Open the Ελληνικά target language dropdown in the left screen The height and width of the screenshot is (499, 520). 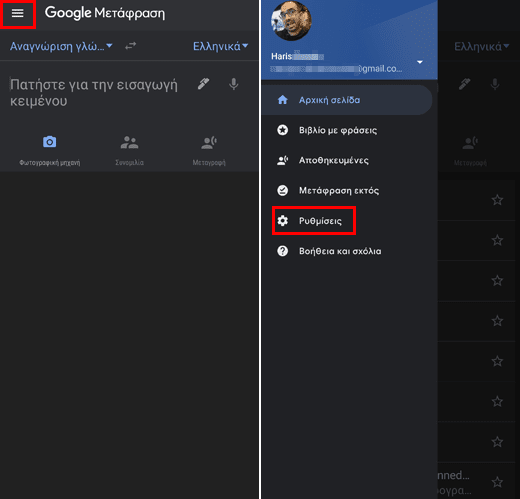point(220,46)
